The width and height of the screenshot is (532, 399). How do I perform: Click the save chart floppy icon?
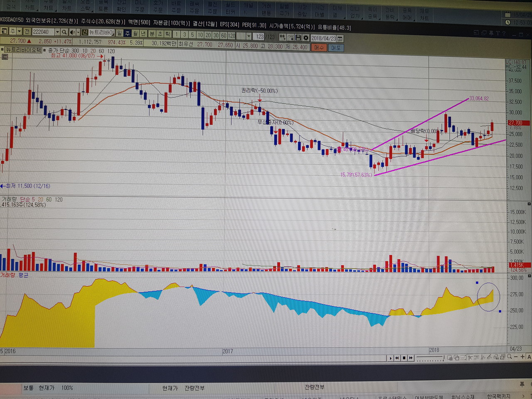[x=298, y=38]
